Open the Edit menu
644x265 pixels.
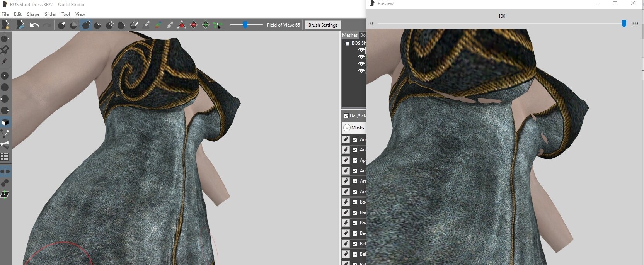click(x=18, y=14)
